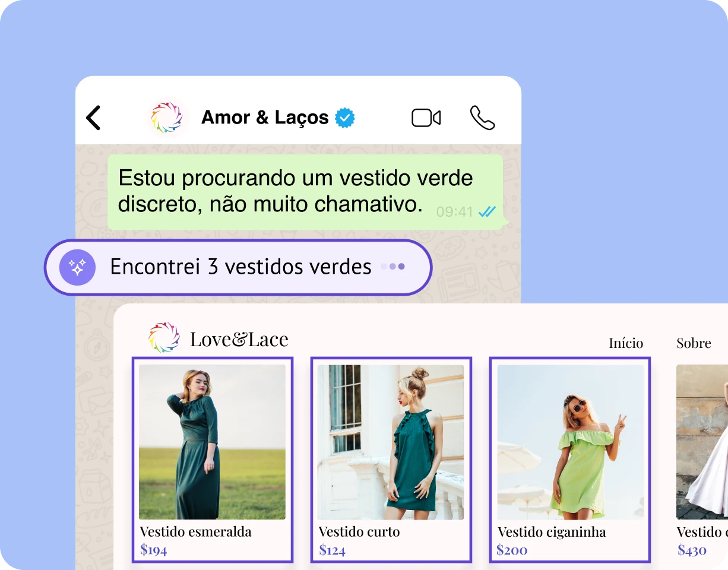Select the partially visible white dress photo

point(702,442)
